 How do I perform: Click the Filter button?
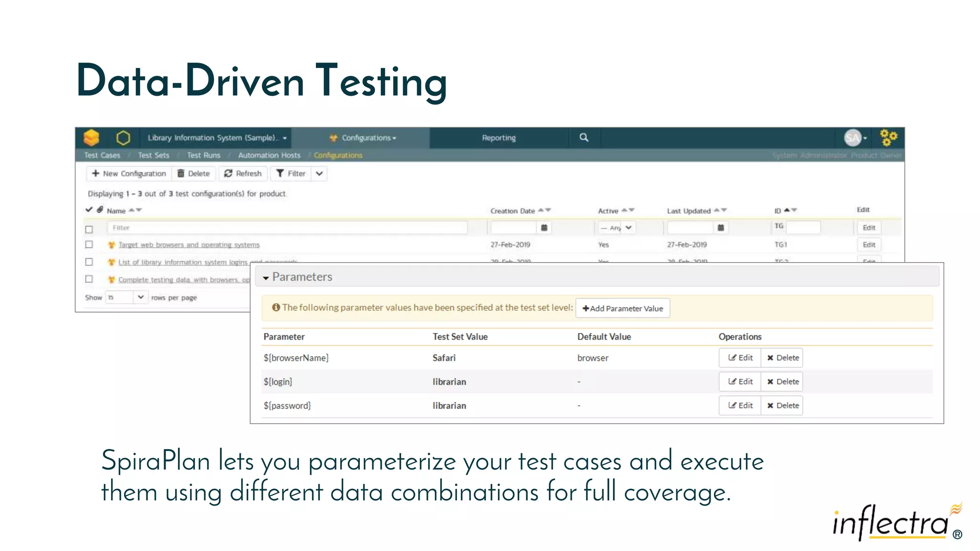[x=291, y=174]
